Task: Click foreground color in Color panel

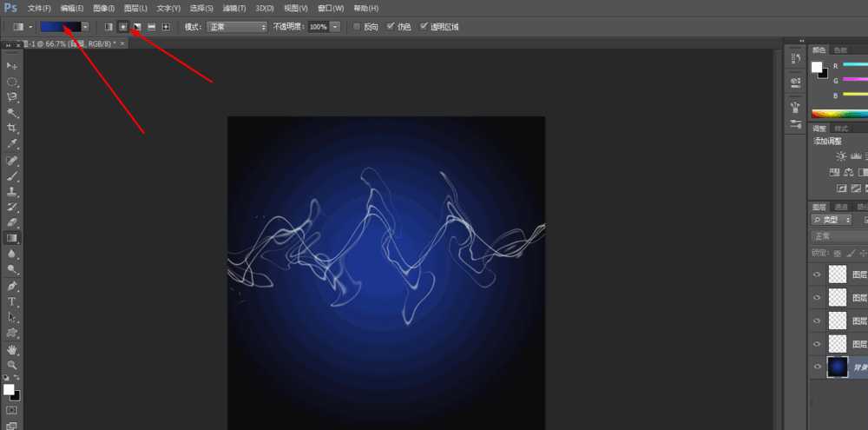Action: click(817, 67)
